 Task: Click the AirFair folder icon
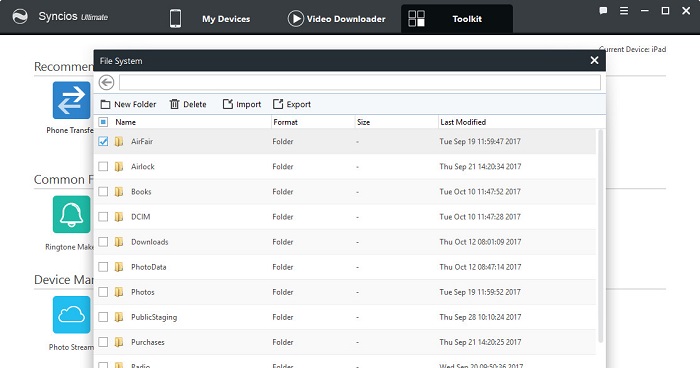[119, 142]
